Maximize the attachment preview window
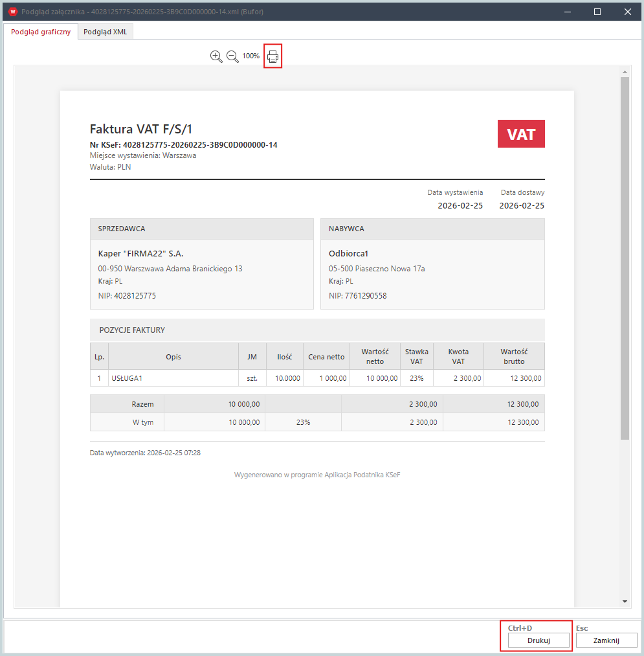This screenshot has width=644, height=656. point(597,12)
